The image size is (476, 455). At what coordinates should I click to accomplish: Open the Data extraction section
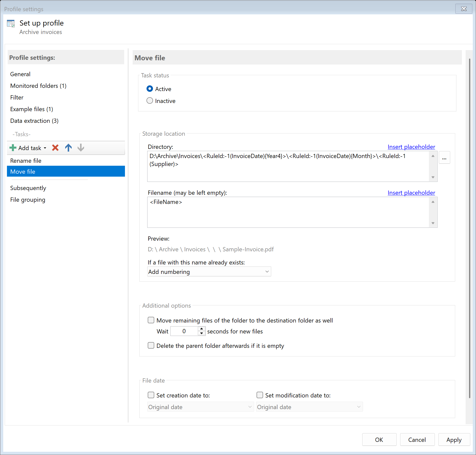tap(34, 121)
